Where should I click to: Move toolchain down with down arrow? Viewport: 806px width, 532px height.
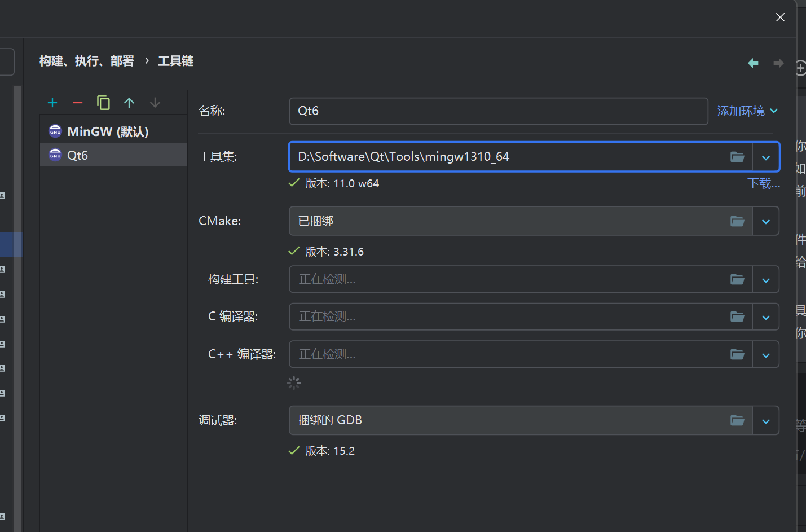[x=155, y=103]
